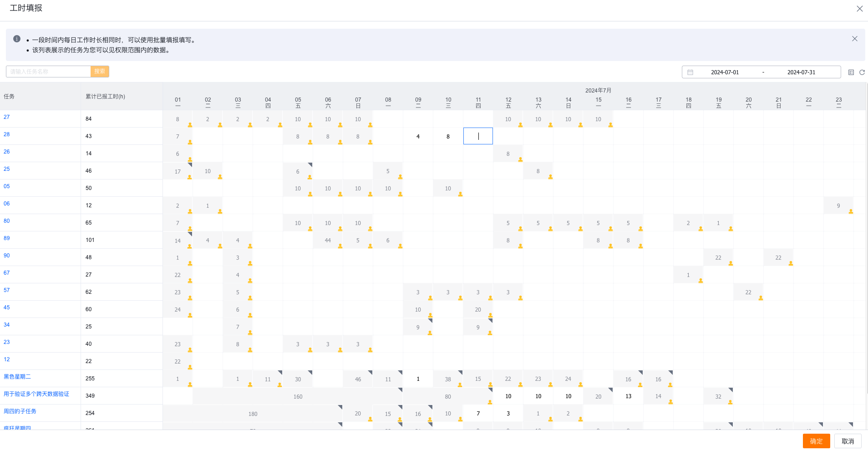The height and width of the screenshot is (451, 868).
Task: Click the person icon on row 80 day 19 cell
Action: coord(730,229)
